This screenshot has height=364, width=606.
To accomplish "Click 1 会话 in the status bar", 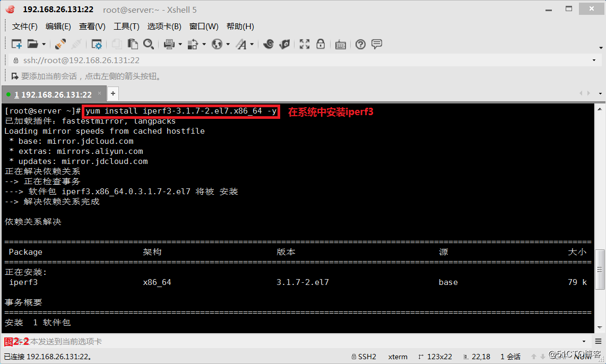I will pos(510,357).
